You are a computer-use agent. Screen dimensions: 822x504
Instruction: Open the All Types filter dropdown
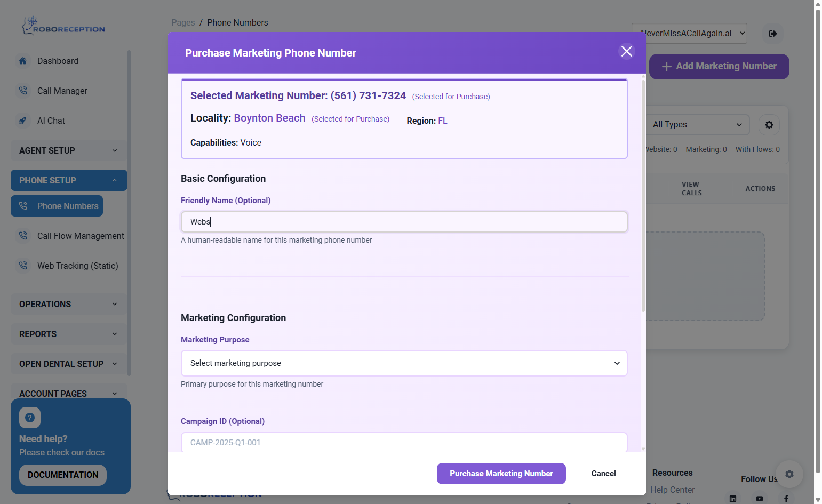tap(696, 125)
